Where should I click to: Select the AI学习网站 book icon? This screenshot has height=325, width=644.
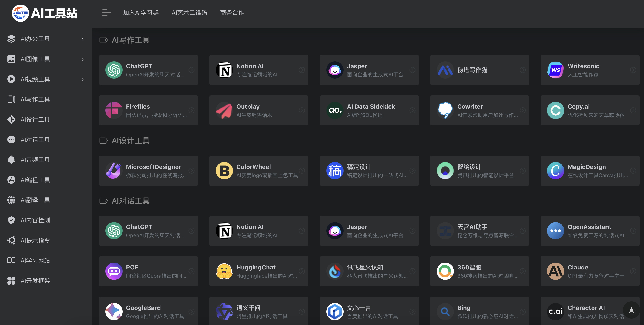(x=11, y=260)
